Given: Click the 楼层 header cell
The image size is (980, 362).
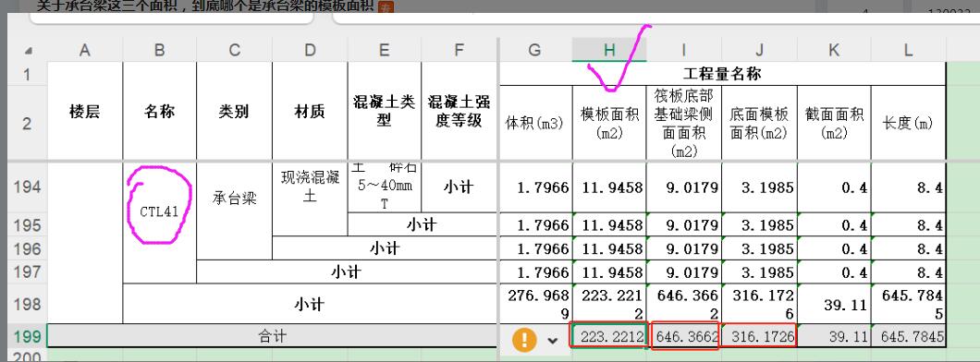Looking at the screenshot, I should 85,112.
